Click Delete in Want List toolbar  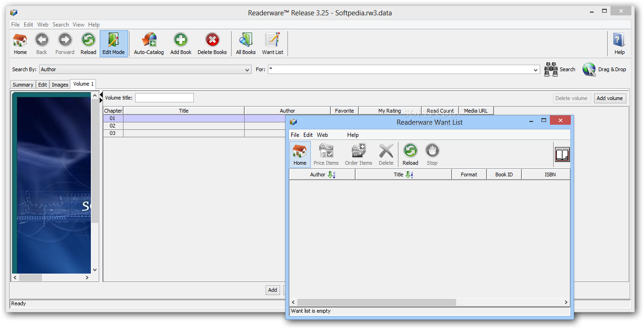point(386,154)
